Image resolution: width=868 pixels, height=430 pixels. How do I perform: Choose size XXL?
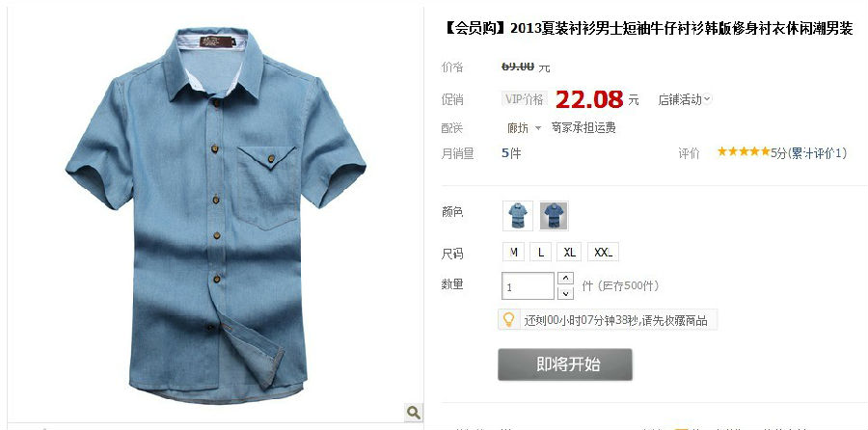pyautogui.click(x=603, y=253)
